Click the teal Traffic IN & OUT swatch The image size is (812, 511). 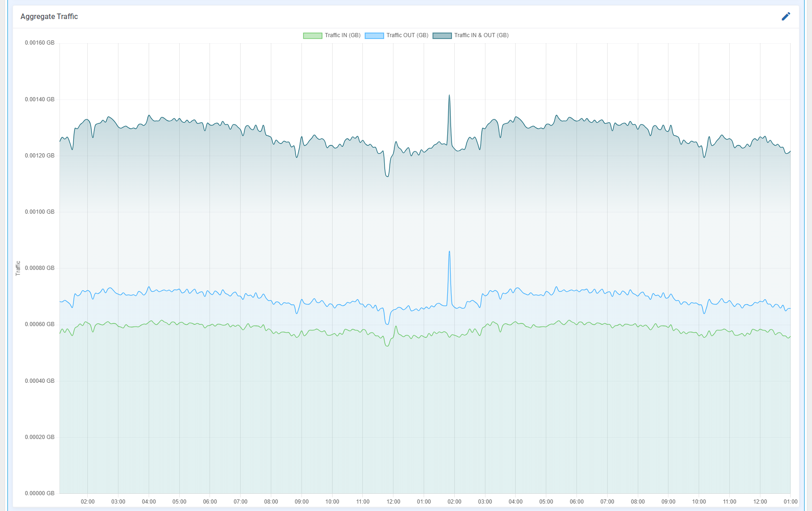pos(442,36)
